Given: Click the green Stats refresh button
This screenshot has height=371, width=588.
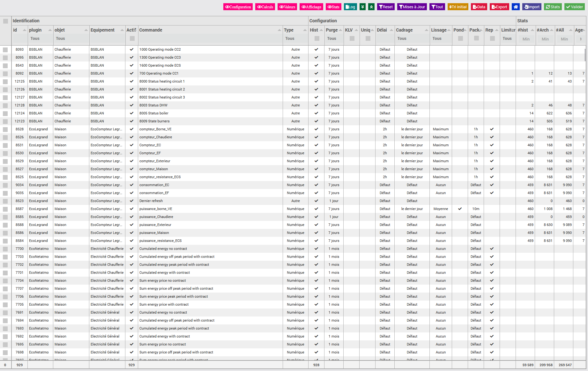Looking at the screenshot, I should click(553, 7).
